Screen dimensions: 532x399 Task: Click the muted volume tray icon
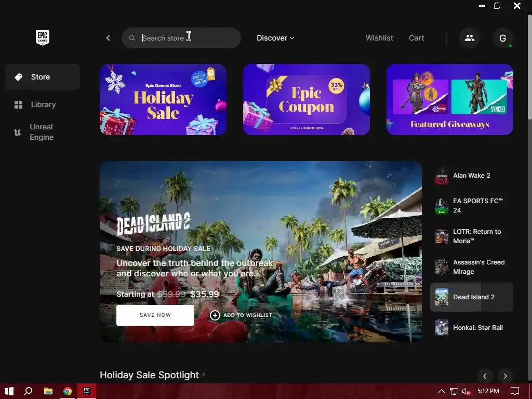(466, 391)
